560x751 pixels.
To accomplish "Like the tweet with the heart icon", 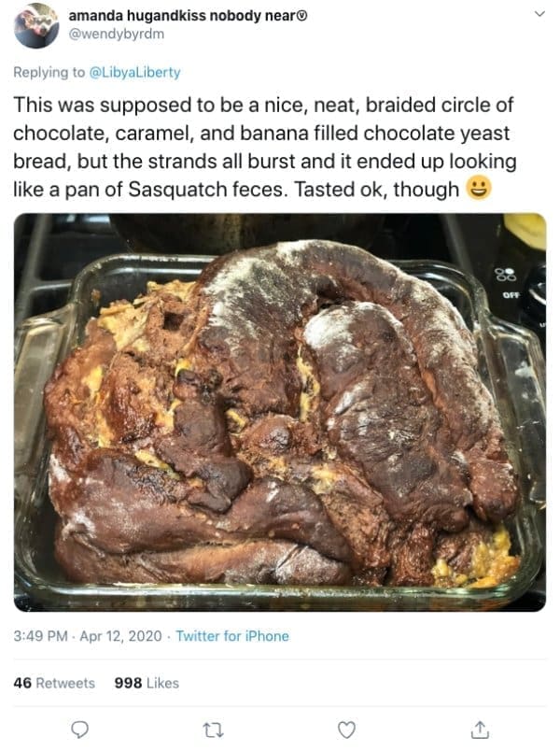I will (347, 728).
